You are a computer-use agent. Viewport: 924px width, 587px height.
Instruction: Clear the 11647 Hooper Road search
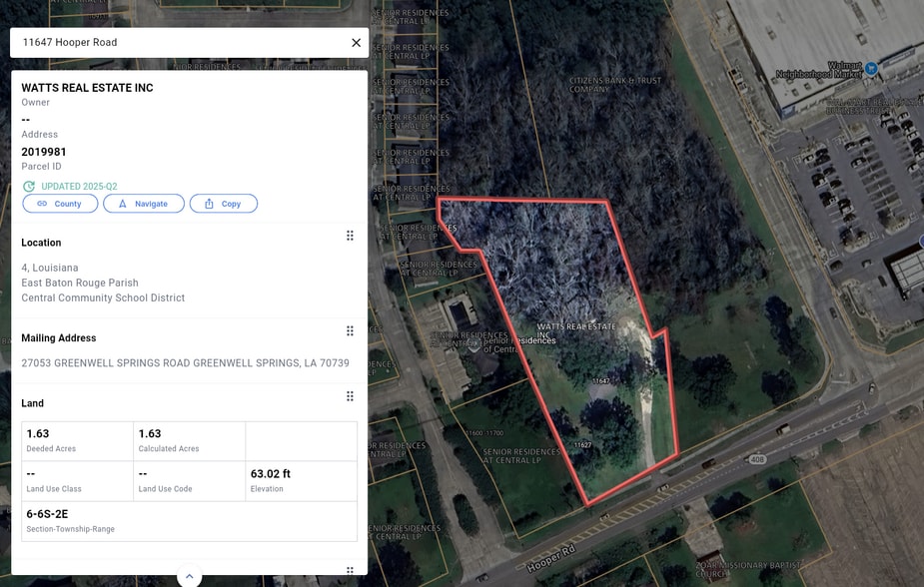356,42
